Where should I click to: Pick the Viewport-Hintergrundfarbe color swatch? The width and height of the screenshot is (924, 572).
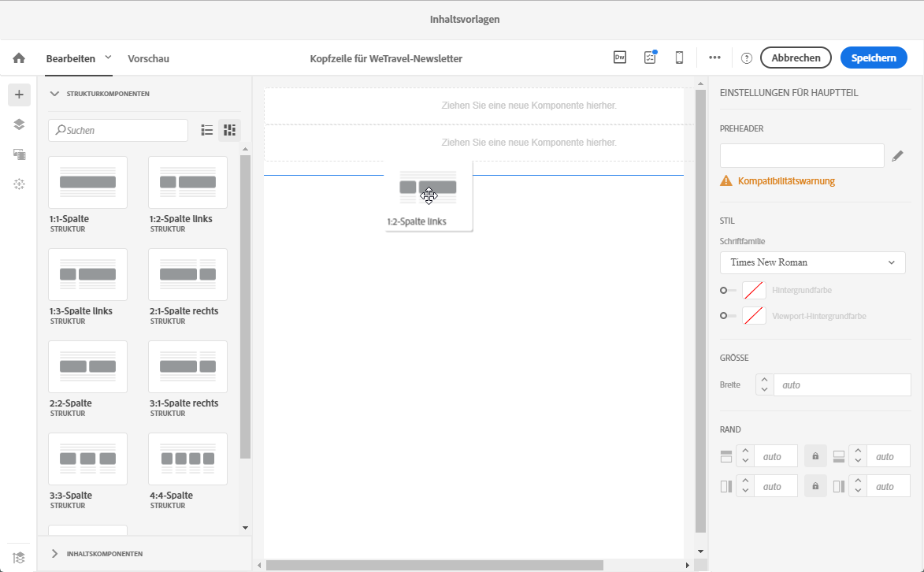coord(754,316)
